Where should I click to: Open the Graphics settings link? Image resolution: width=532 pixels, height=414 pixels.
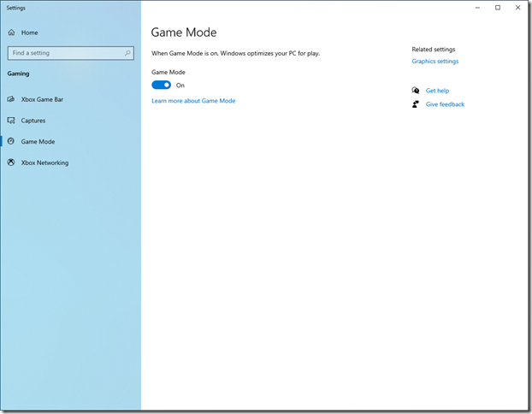click(x=435, y=61)
